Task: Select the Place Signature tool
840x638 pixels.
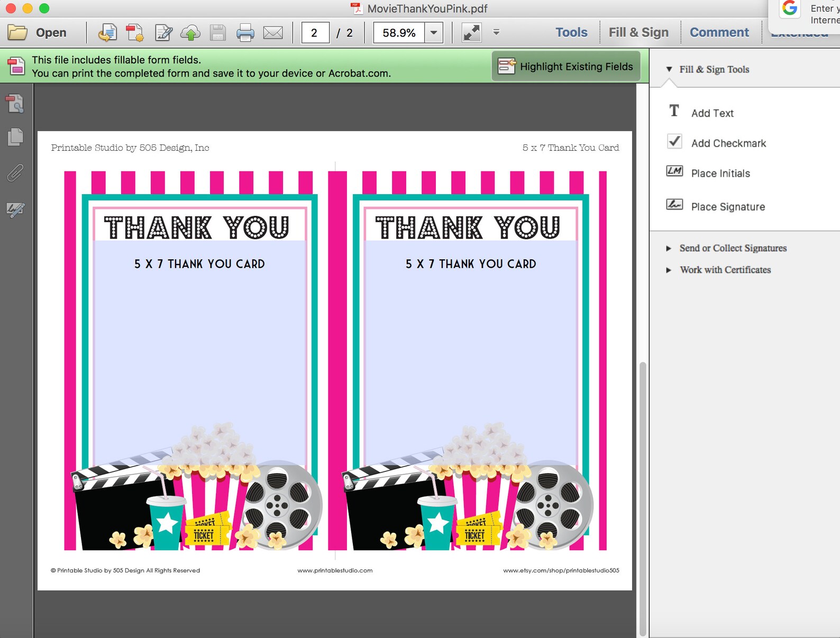Action: coord(728,207)
